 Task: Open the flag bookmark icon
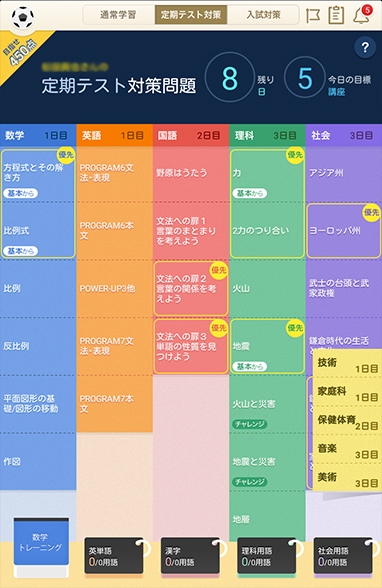coord(313,15)
